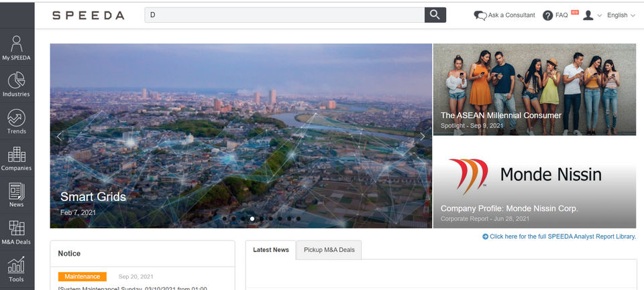Select the active white carousel dot

pyautogui.click(x=252, y=218)
